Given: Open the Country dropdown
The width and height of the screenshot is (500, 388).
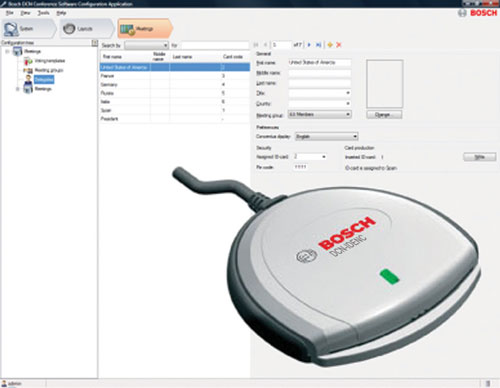Looking at the screenshot, I should [319, 104].
